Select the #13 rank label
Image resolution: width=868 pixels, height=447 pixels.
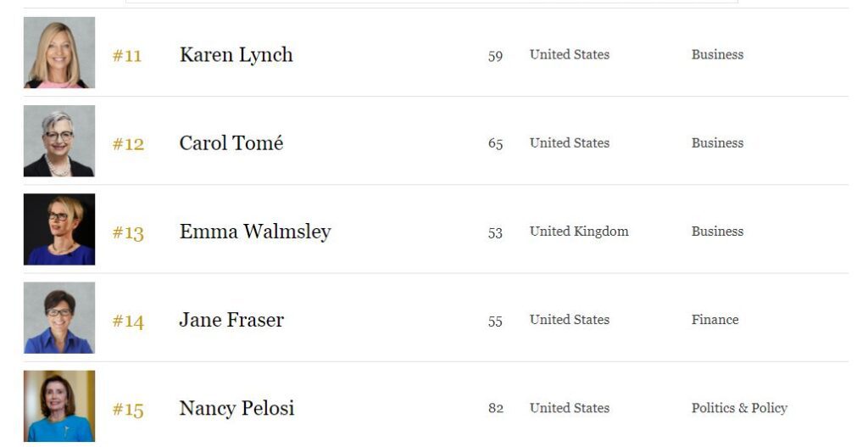click(x=128, y=232)
